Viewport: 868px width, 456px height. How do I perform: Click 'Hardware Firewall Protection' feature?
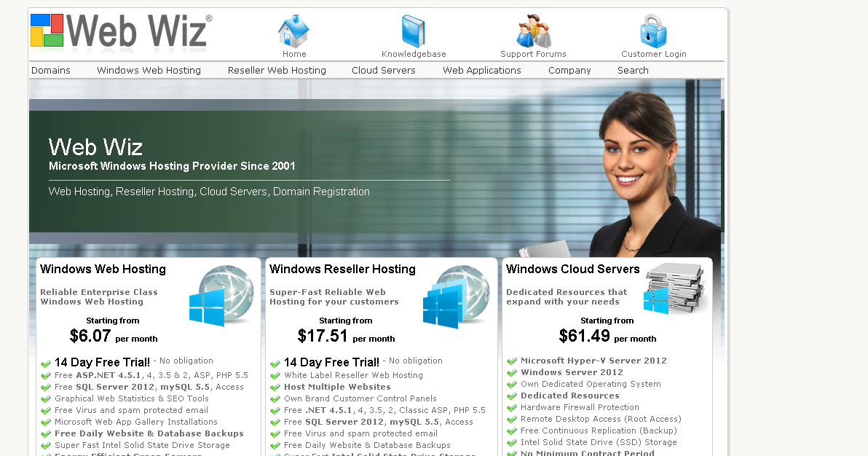click(580, 407)
